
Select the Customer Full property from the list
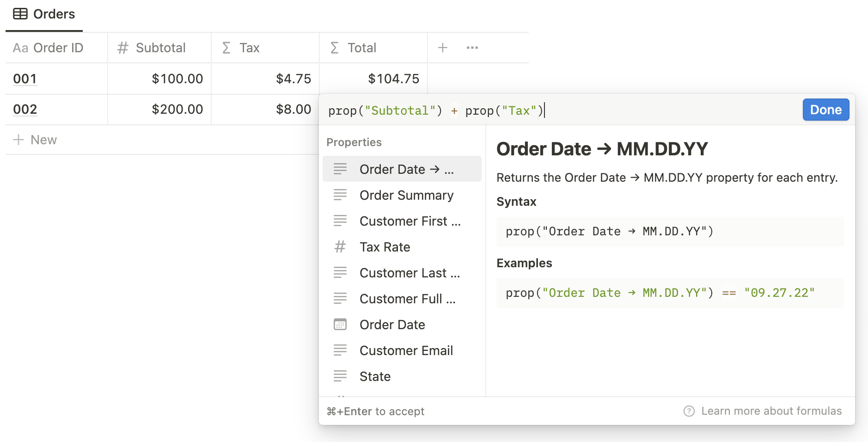(x=407, y=298)
